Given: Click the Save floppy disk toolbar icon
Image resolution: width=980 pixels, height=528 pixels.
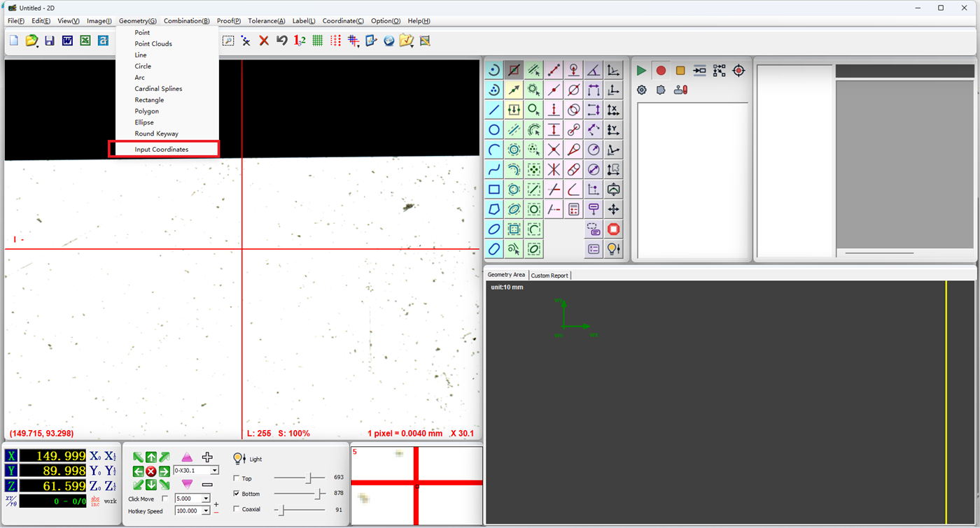Looking at the screenshot, I should pos(49,41).
